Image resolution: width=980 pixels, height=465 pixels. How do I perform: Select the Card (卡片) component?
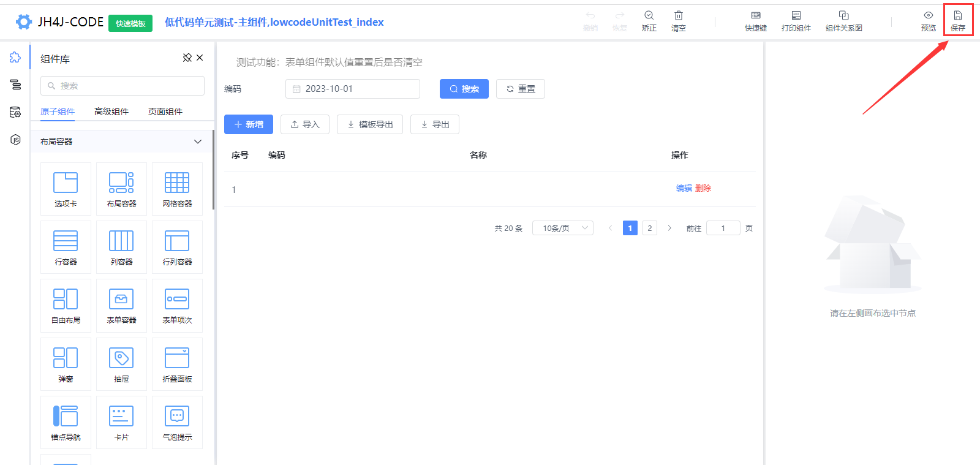pos(121,422)
